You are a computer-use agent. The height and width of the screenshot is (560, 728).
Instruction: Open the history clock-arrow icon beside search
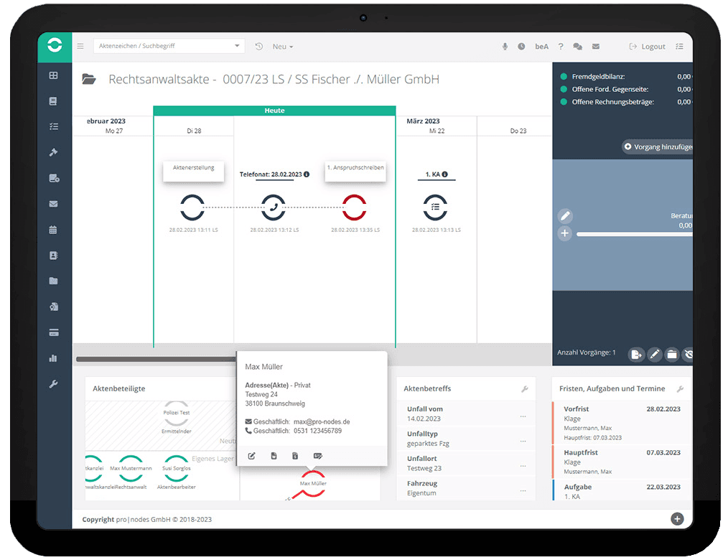pos(259,47)
